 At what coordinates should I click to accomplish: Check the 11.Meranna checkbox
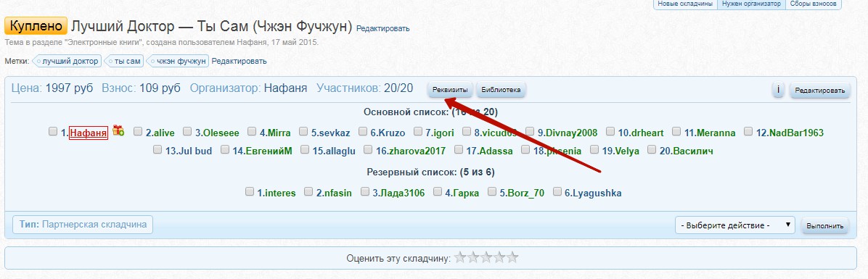(676, 131)
